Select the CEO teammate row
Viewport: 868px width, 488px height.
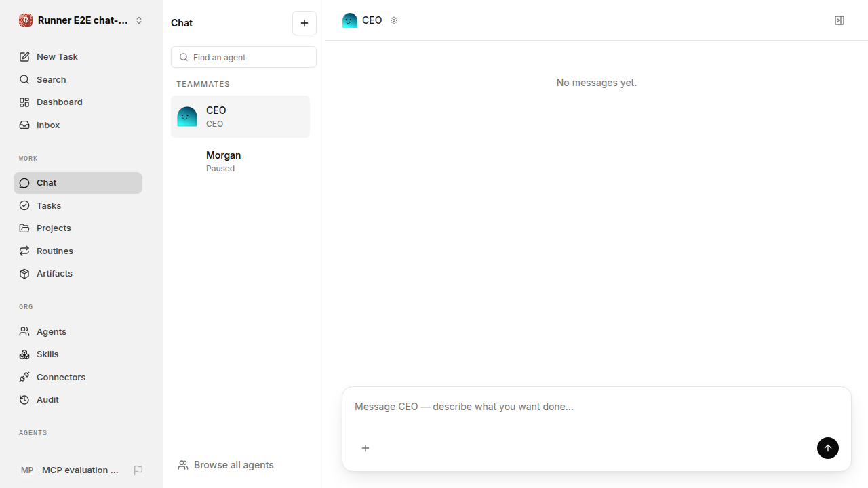240,117
